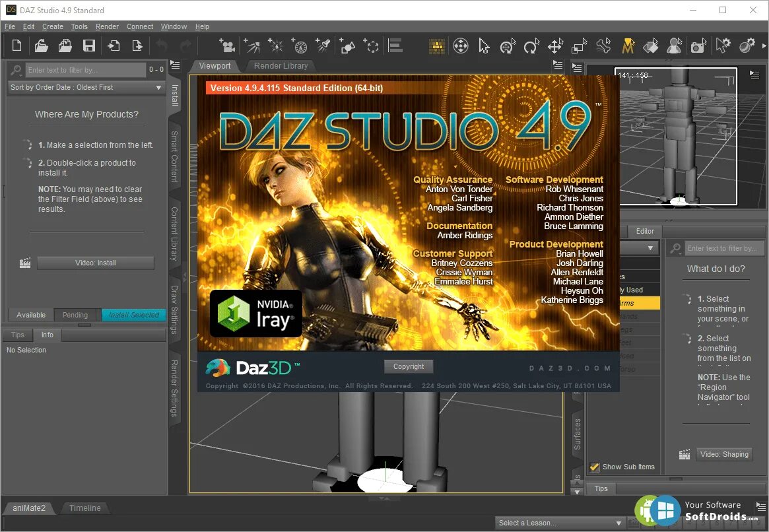This screenshot has height=532, width=769.
Task: Open the Edit menu
Action: tap(28, 26)
